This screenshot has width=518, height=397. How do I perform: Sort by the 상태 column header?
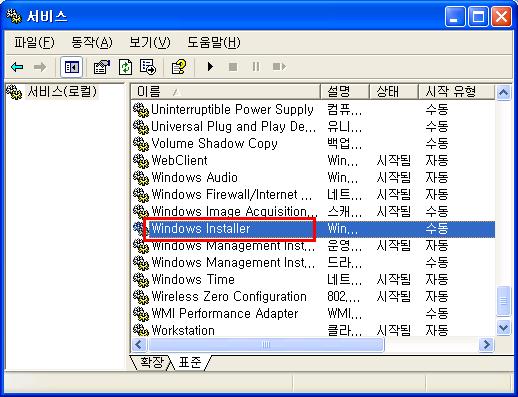pyautogui.click(x=394, y=92)
